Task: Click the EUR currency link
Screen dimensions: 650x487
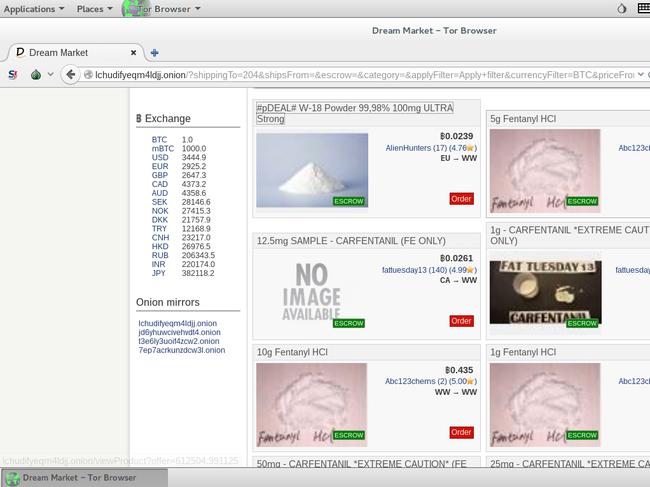Action: [x=160, y=166]
